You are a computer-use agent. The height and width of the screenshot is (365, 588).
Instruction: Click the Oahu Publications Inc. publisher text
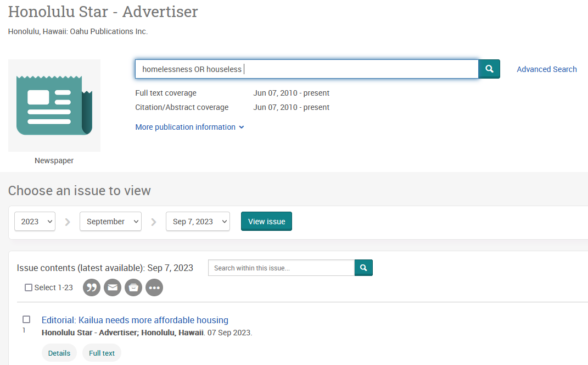pyautogui.click(x=109, y=31)
